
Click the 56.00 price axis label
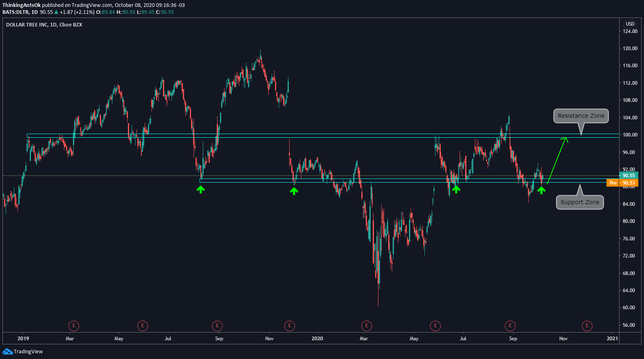pyautogui.click(x=629, y=325)
